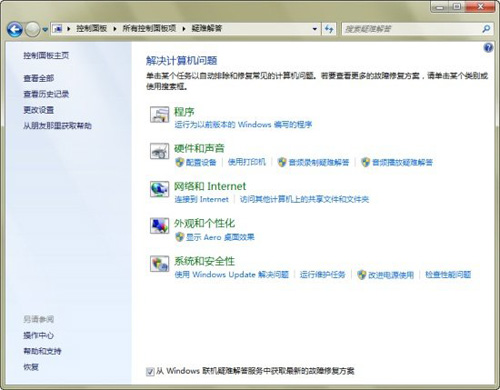
Task: Click the refresh button beside address bar
Action: (x=329, y=29)
